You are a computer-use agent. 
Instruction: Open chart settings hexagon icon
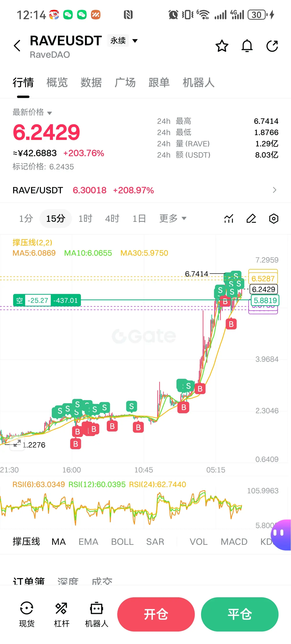[x=274, y=218]
